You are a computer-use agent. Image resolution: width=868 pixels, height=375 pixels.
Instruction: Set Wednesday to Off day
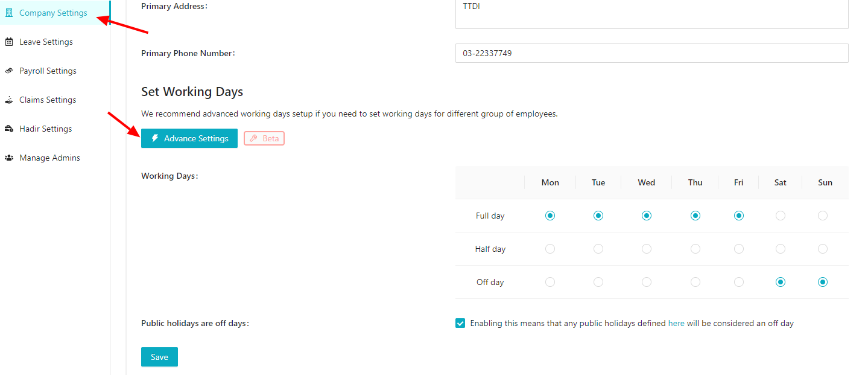pyautogui.click(x=647, y=282)
